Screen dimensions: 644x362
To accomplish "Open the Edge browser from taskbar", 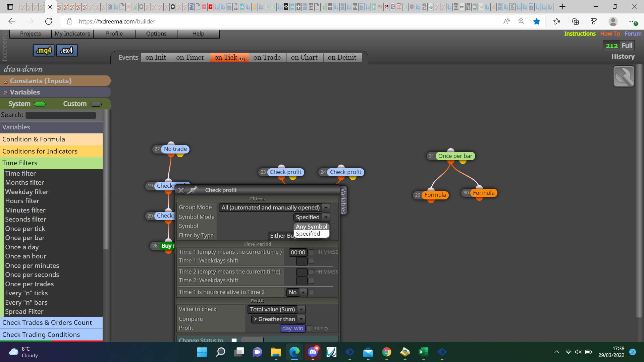I will coord(294,352).
